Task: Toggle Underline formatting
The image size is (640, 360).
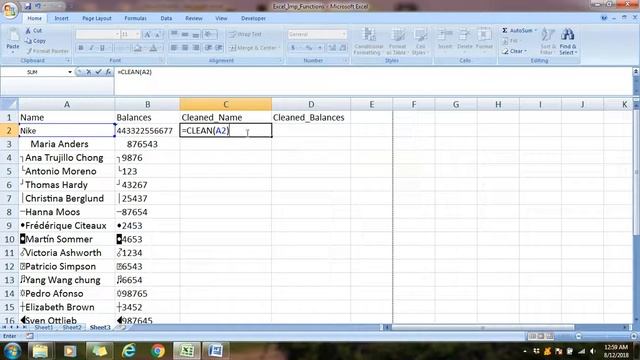Action: pyautogui.click(x=102, y=48)
